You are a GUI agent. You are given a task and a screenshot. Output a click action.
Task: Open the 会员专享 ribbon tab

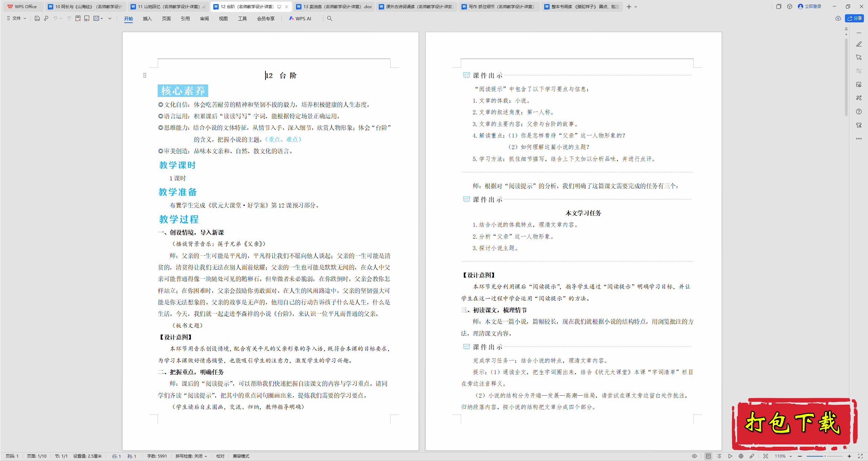tap(265, 19)
